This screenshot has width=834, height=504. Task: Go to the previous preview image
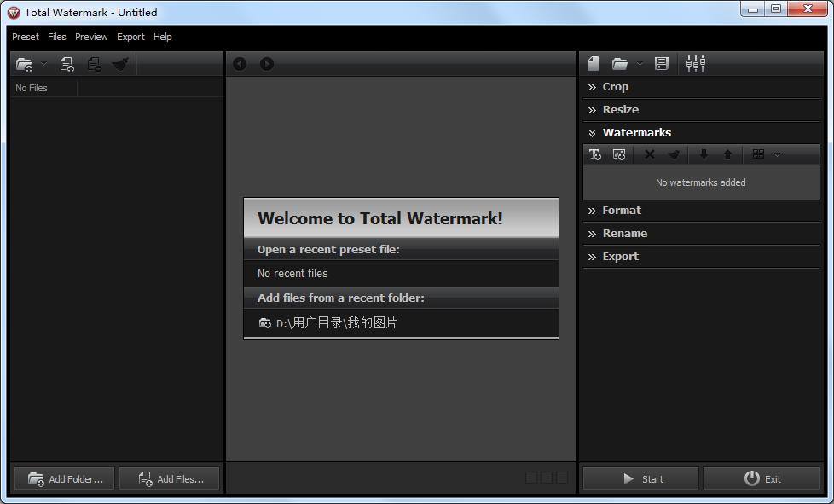pyautogui.click(x=240, y=64)
